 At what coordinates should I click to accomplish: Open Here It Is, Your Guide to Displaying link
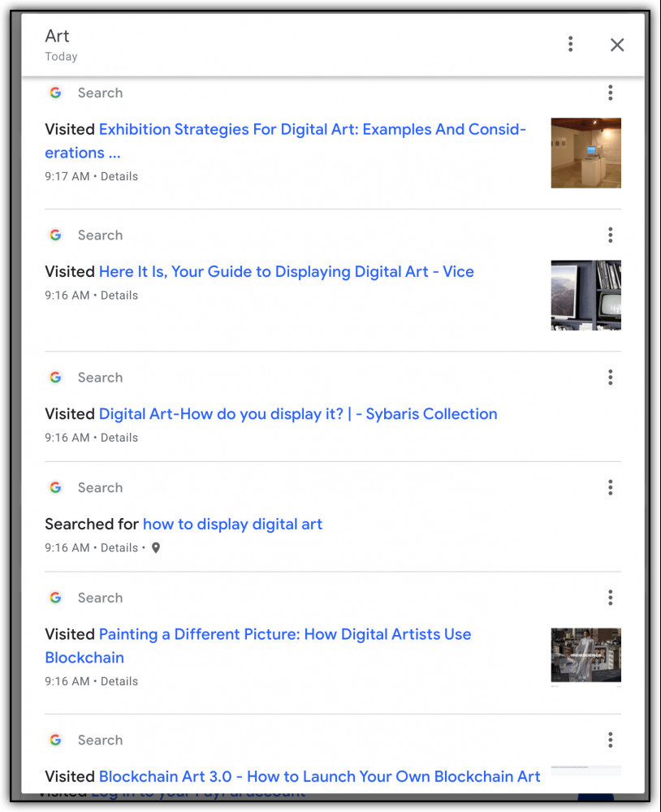click(x=287, y=272)
